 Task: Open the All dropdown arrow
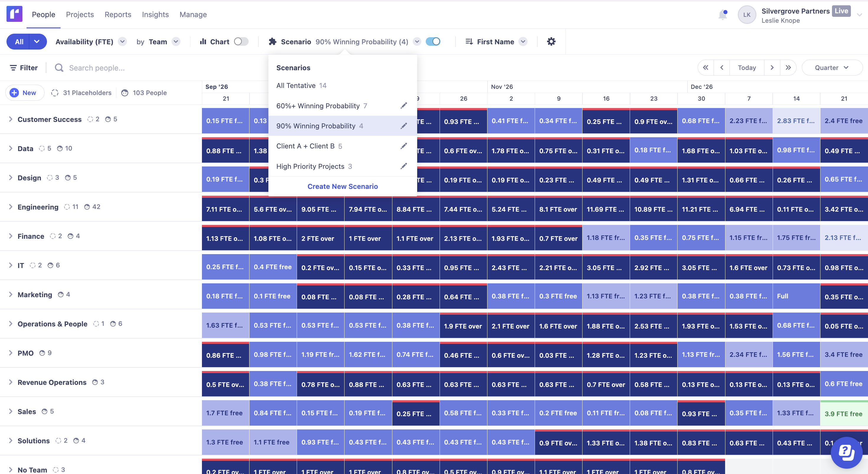[x=37, y=42]
